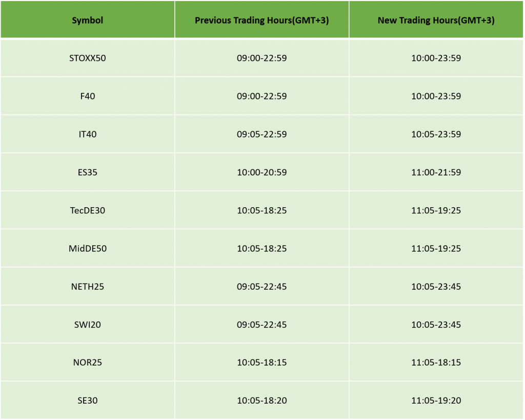This screenshot has width=525, height=420.
Task: Click the MidDE50 symbol cell
Action: 87,248
